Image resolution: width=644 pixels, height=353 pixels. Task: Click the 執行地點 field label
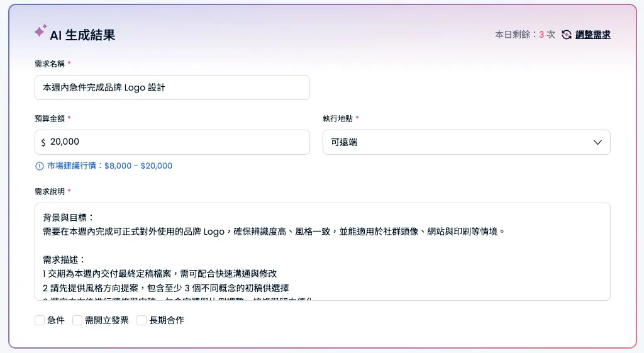[338, 118]
